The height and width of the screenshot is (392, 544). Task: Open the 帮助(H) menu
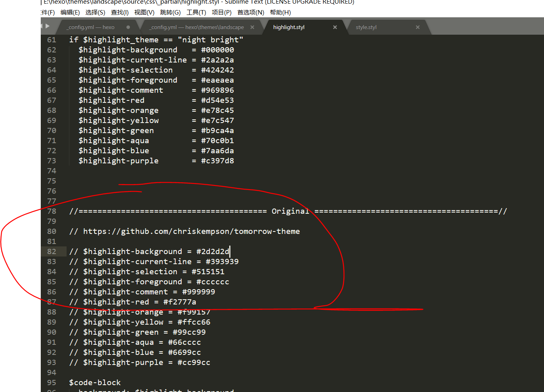click(x=280, y=13)
